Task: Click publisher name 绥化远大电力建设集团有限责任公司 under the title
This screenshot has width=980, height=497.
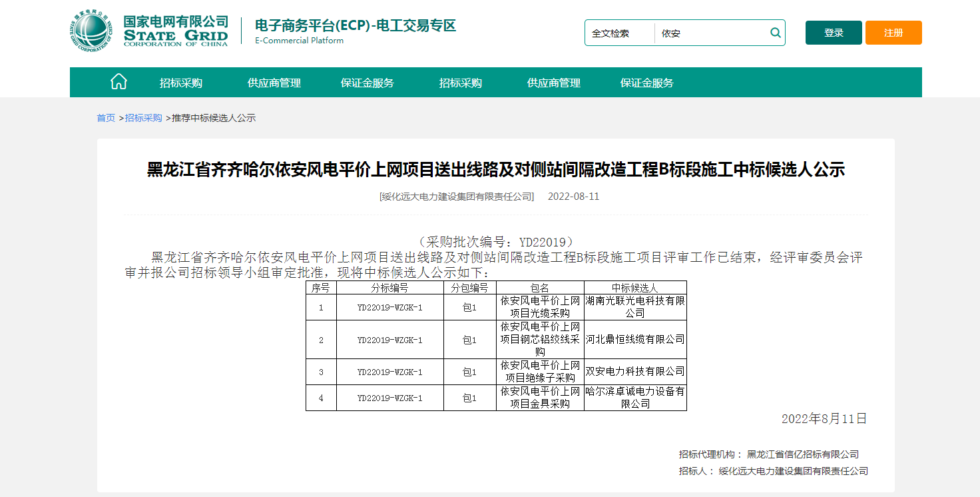Action: click(x=457, y=197)
